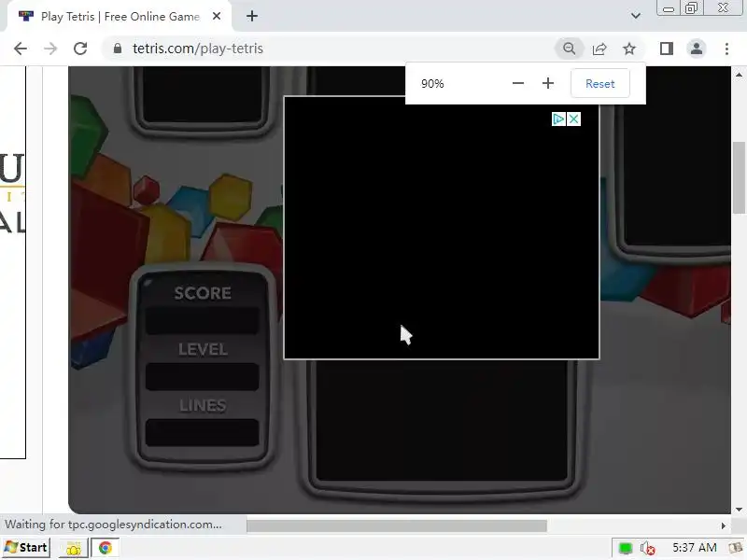This screenshot has width=747, height=560.
Task: Click the SCORE label in the game panel
Action: coord(203,293)
